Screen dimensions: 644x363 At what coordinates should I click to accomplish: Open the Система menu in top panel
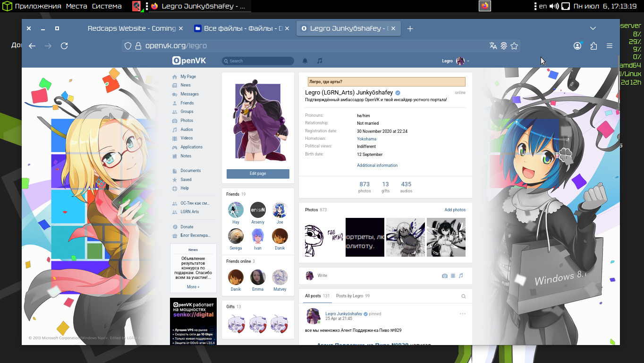[x=107, y=6]
